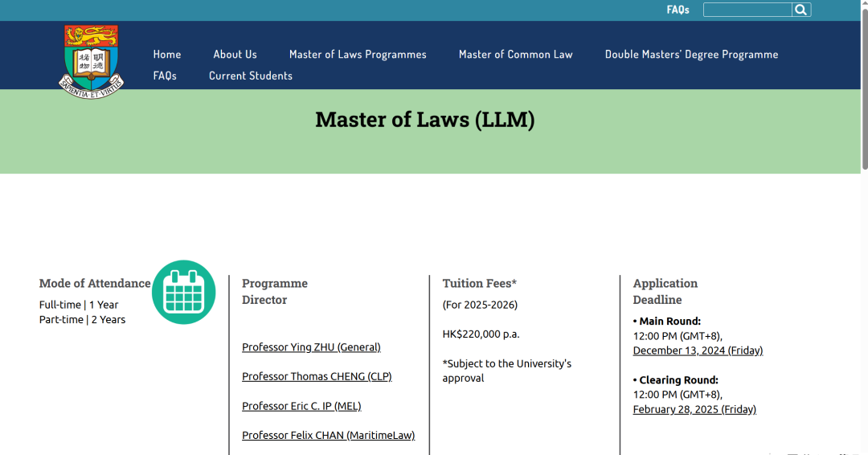Screen dimensions: 868x455
Task: Open the FAQs link in top bar
Action: click(678, 10)
